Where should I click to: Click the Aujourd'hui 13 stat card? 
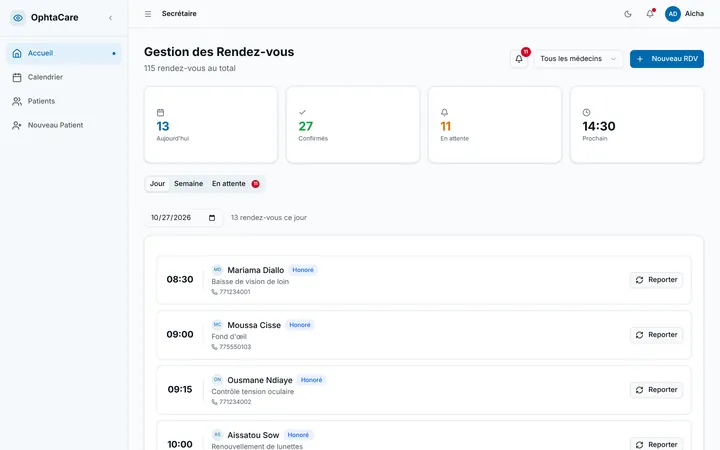[211, 124]
